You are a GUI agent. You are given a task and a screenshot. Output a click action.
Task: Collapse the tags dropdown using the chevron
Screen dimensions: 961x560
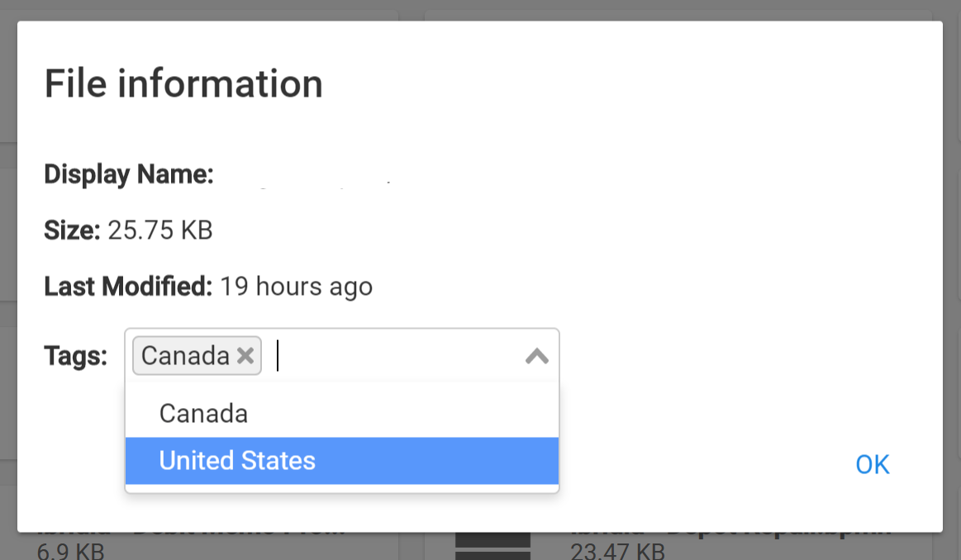(x=536, y=355)
